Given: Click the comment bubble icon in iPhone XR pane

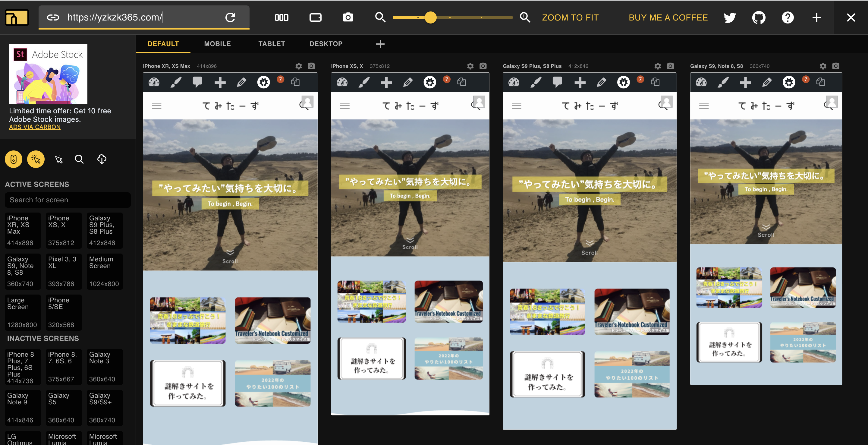Looking at the screenshot, I should [197, 82].
